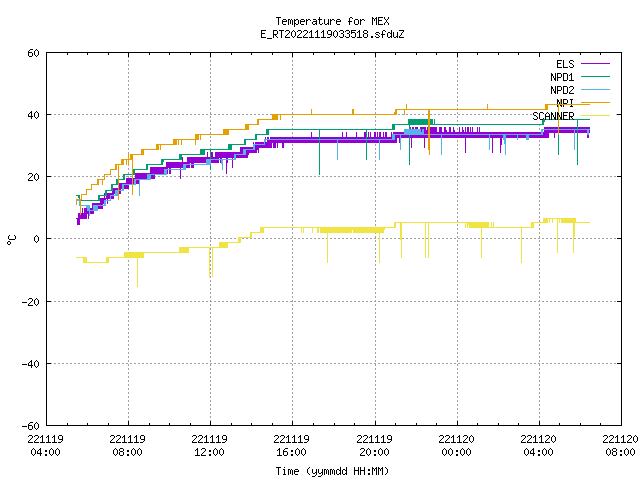Click the purple ELS legend line
The width and height of the screenshot is (640, 480).
pos(595,64)
